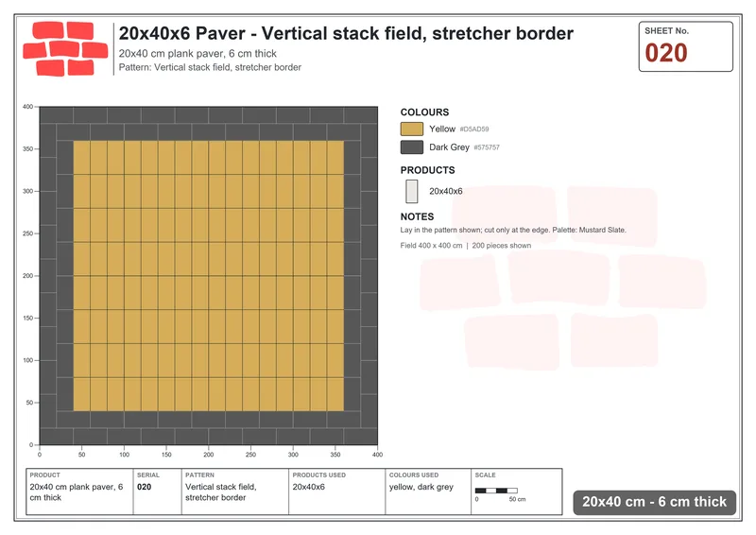Click the hex code #575757
756x535 pixels.
click(487, 147)
